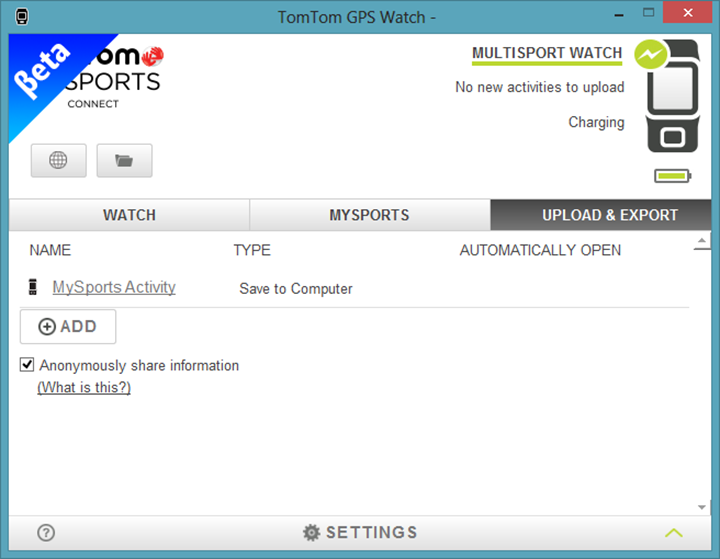This screenshot has width=720, height=559.
Task: Click the Charging status text
Action: point(596,123)
